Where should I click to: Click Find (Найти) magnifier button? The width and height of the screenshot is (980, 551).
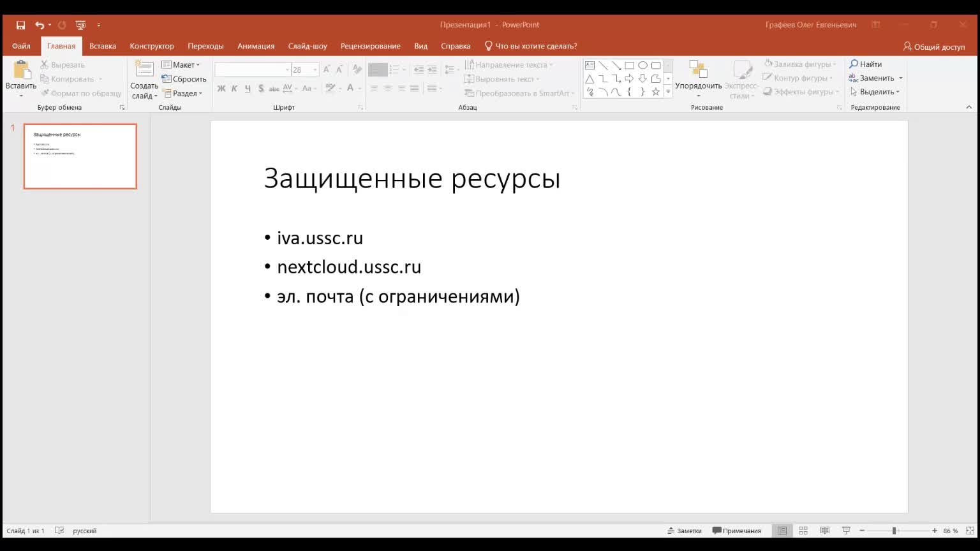pyautogui.click(x=866, y=64)
